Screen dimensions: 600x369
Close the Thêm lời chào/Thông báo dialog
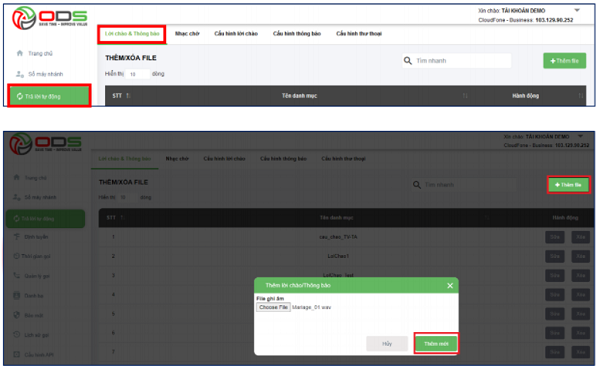click(x=450, y=286)
